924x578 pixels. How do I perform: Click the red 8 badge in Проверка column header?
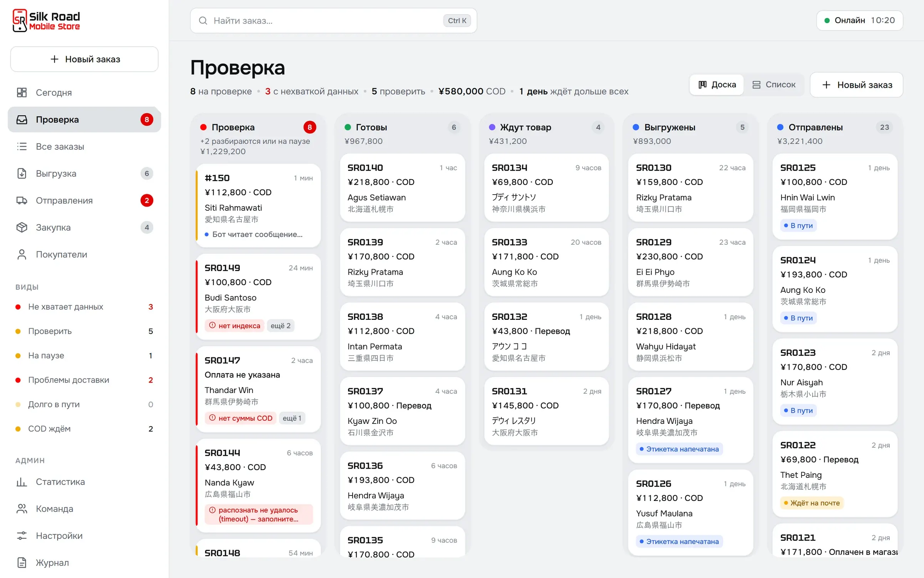coord(310,127)
